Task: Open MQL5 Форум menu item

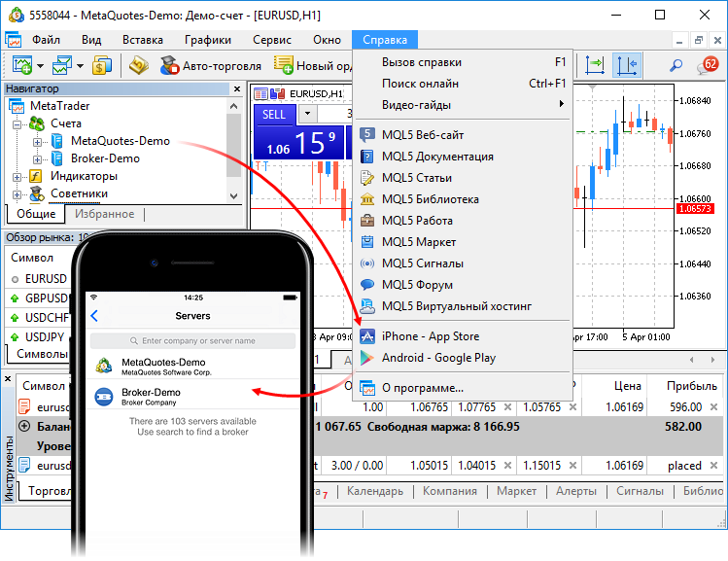Action: [463, 285]
